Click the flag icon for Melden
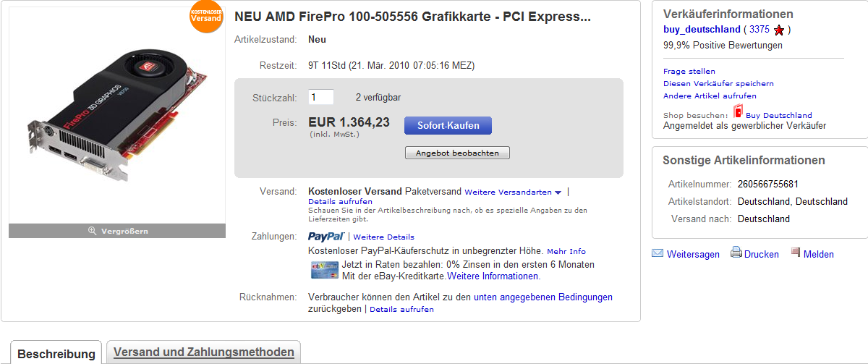This screenshot has width=868, height=364. click(x=796, y=253)
